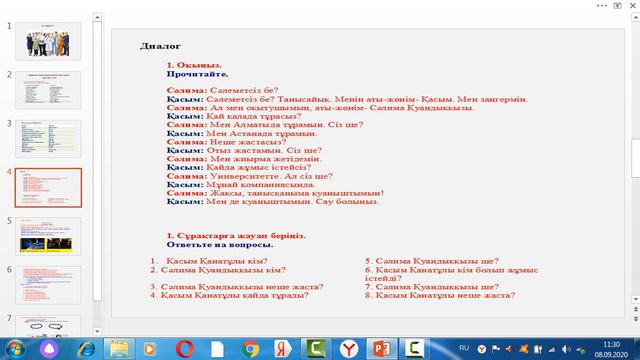Click the RU language indicator
This screenshot has width=640, height=360.
pos(464,349)
